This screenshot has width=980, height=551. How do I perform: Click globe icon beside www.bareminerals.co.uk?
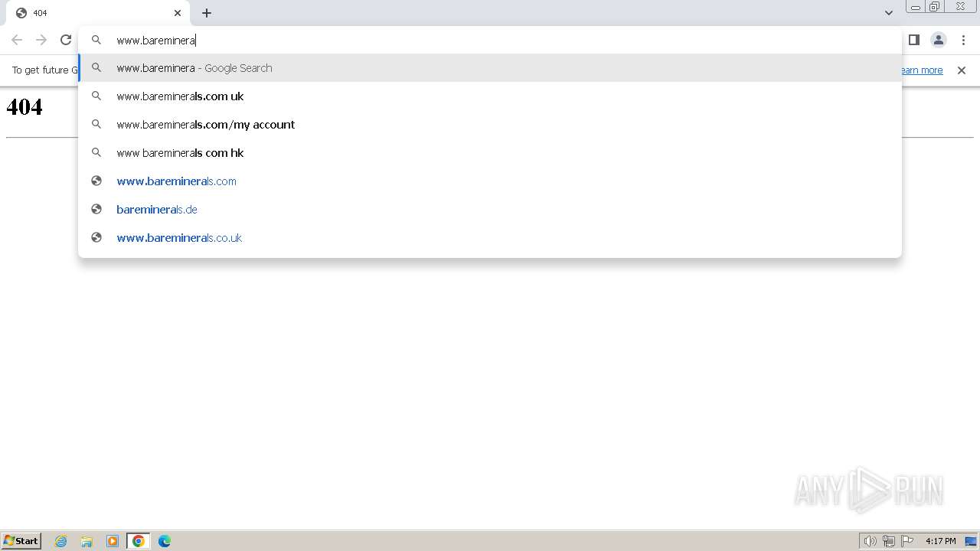pyautogui.click(x=96, y=238)
